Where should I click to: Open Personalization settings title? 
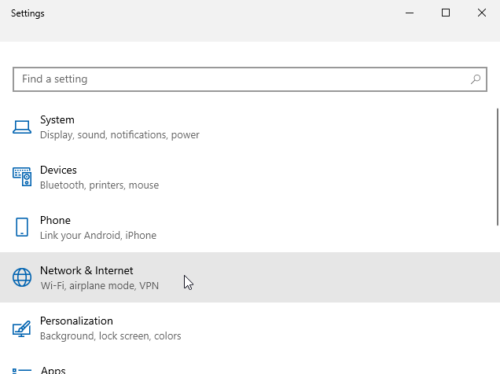tap(76, 321)
